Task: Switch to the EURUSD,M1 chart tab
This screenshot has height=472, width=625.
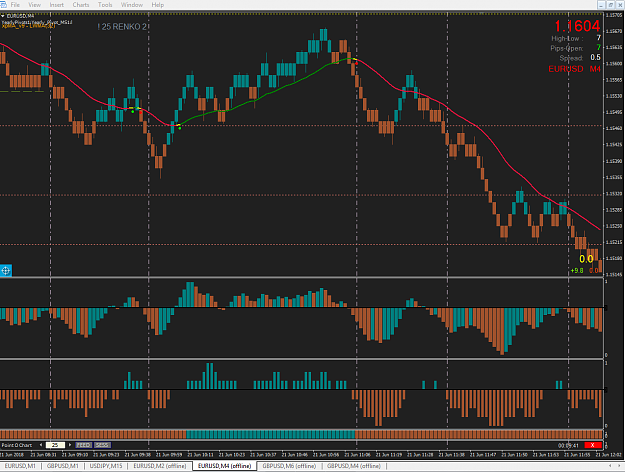Action: (x=20, y=466)
